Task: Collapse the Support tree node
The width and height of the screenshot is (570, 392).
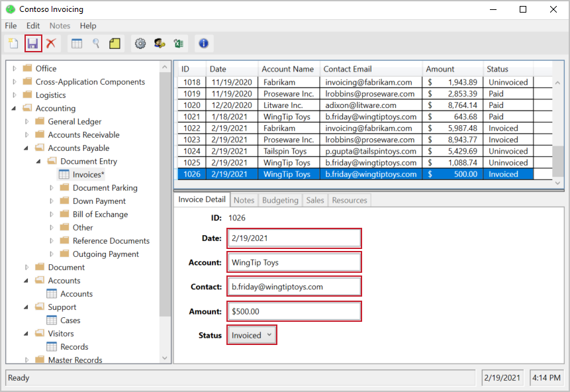Action: [x=26, y=307]
